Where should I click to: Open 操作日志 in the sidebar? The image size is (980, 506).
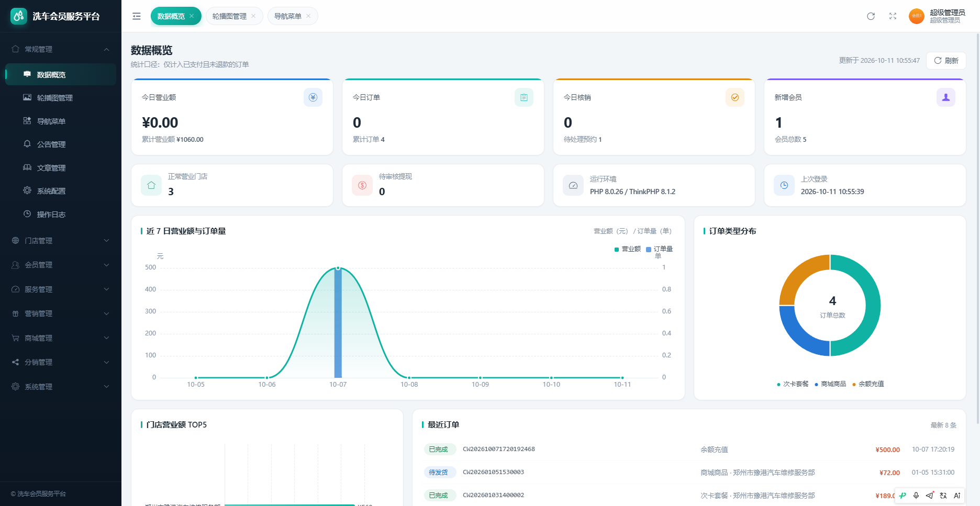pyautogui.click(x=61, y=215)
